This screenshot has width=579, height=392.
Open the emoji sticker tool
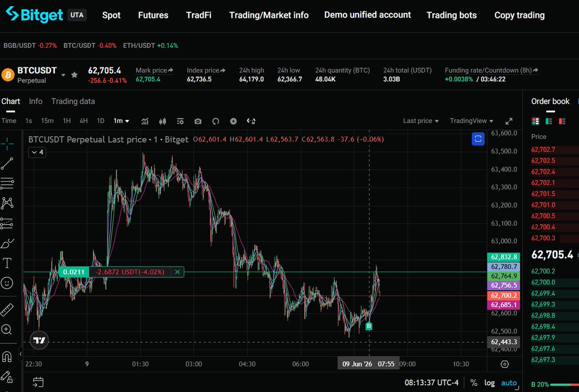[x=7, y=283]
